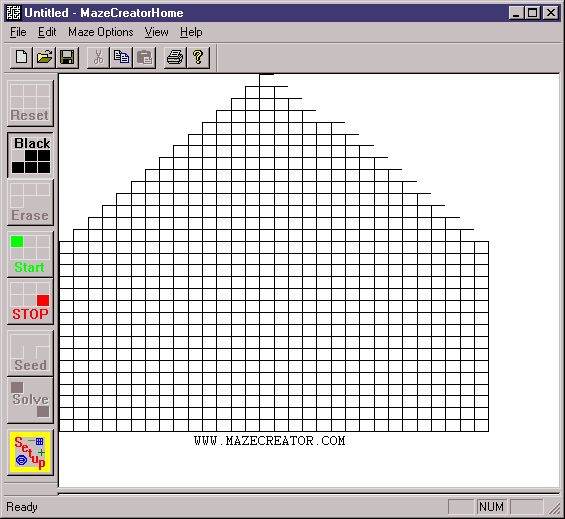Select the green Start cell tool
565x519 pixels.
coord(30,254)
